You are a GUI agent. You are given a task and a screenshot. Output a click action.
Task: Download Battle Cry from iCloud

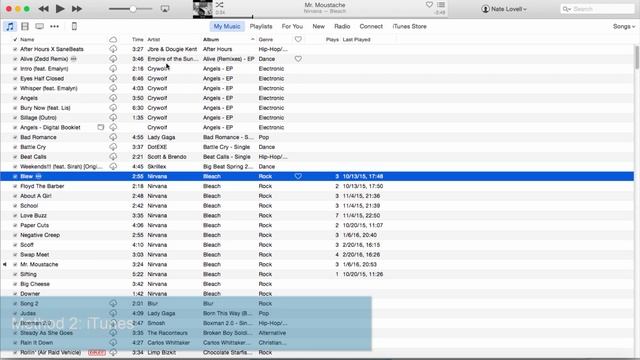coord(113,147)
